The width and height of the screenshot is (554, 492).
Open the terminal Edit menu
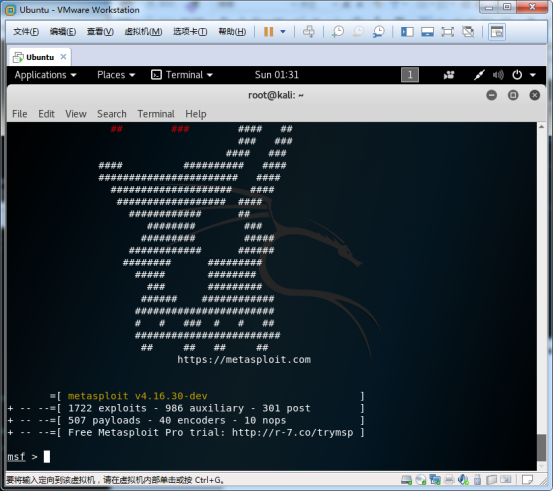(x=46, y=114)
